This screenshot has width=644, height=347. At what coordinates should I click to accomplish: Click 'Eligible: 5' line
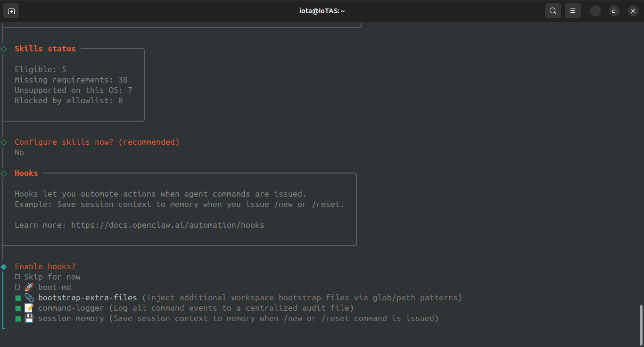pos(41,69)
